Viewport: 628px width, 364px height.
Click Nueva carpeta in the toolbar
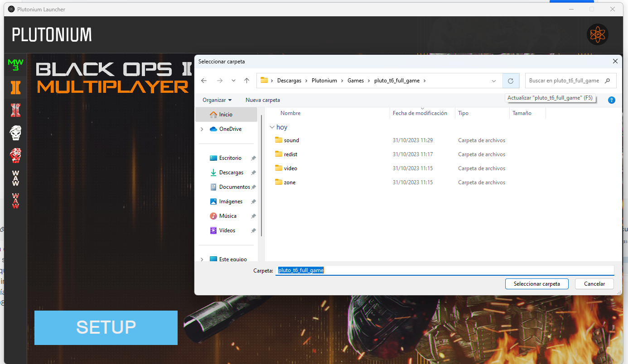coord(262,100)
